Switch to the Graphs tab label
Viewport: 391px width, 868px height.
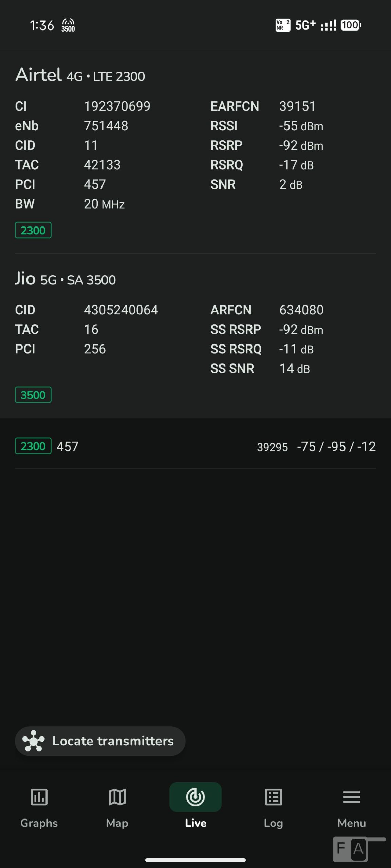coord(39,823)
